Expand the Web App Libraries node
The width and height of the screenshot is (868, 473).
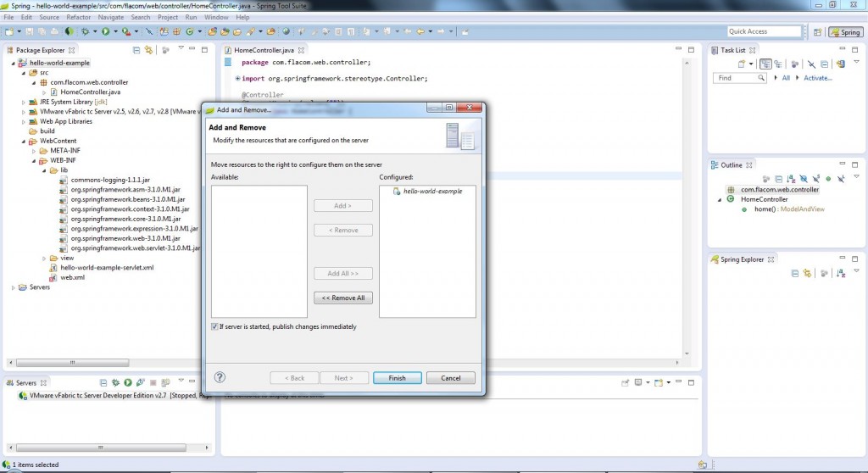pyautogui.click(x=23, y=122)
